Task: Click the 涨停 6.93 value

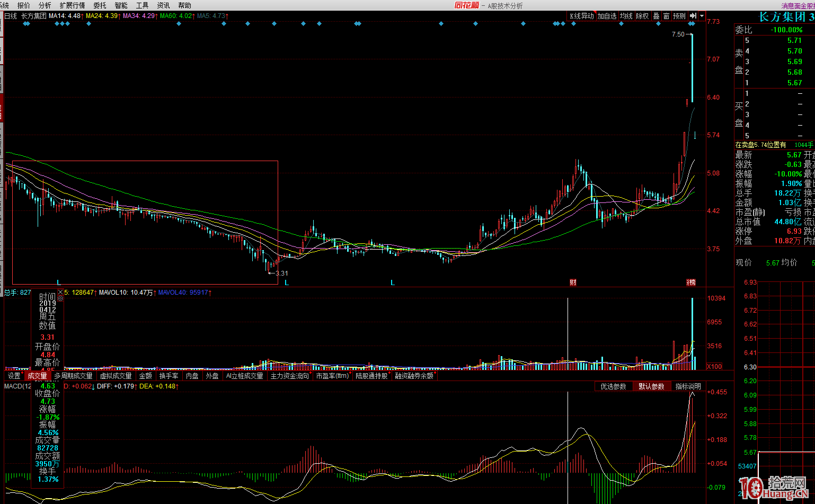Action: click(794, 231)
